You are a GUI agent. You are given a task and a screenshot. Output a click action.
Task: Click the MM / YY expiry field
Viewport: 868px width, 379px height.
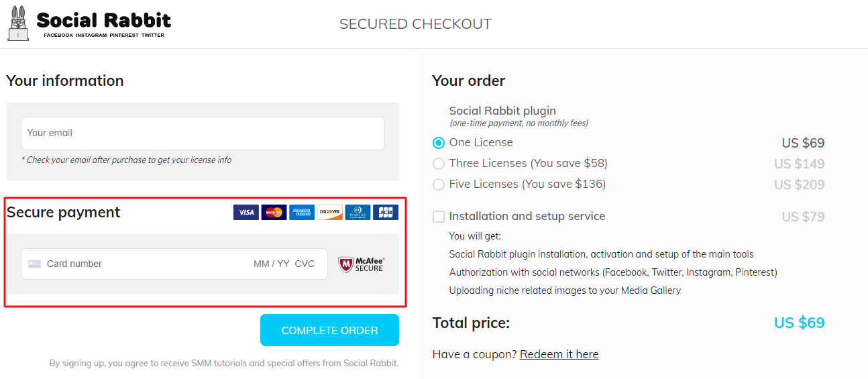point(272,264)
